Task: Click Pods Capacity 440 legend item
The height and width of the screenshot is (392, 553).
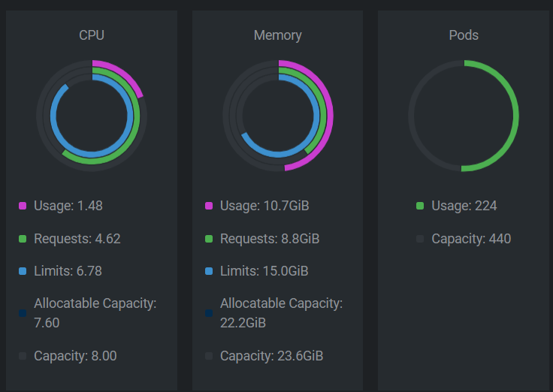Action: pos(464,239)
